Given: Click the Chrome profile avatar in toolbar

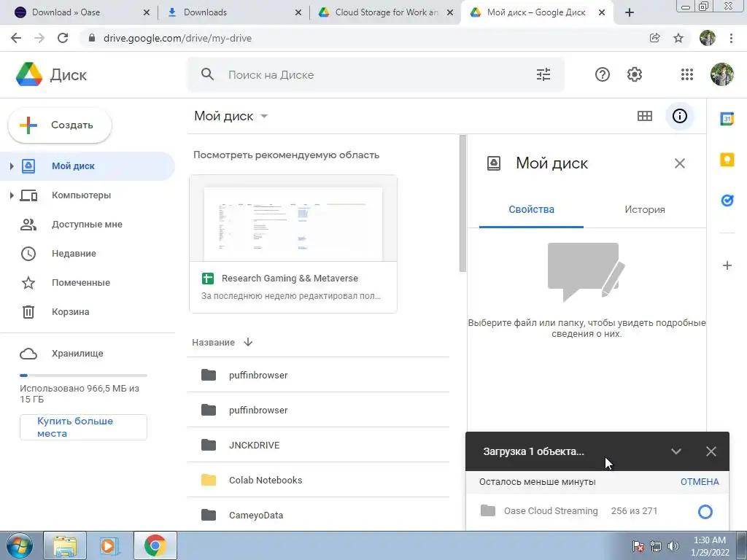Looking at the screenshot, I should tap(707, 38).
